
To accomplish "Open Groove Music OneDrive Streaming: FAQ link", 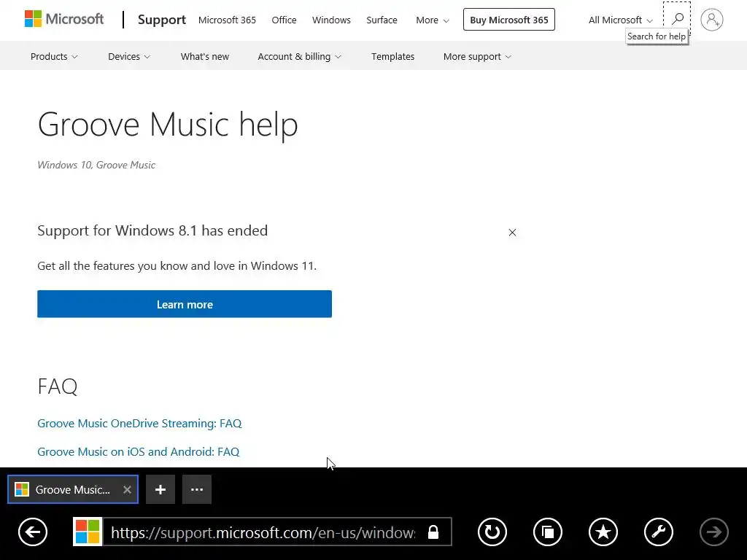I will 139,424.
